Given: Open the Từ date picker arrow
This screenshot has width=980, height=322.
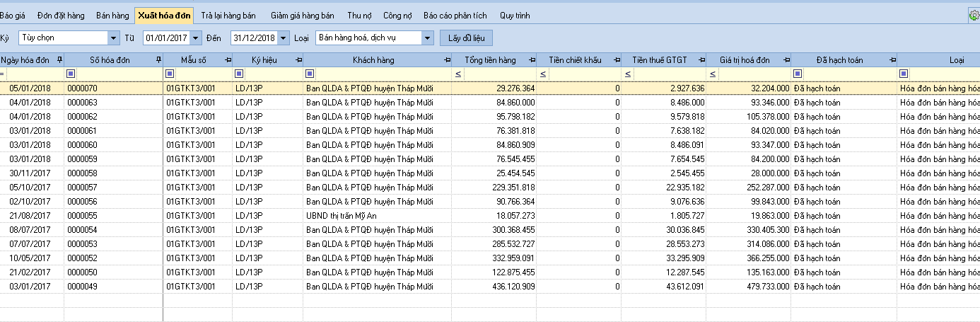Looking at the screenshot, I should coord(196,38).
